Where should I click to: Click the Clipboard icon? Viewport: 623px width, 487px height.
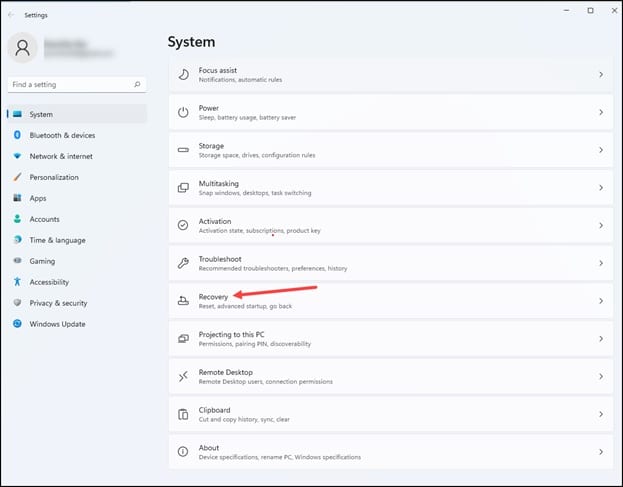[183, 414]
